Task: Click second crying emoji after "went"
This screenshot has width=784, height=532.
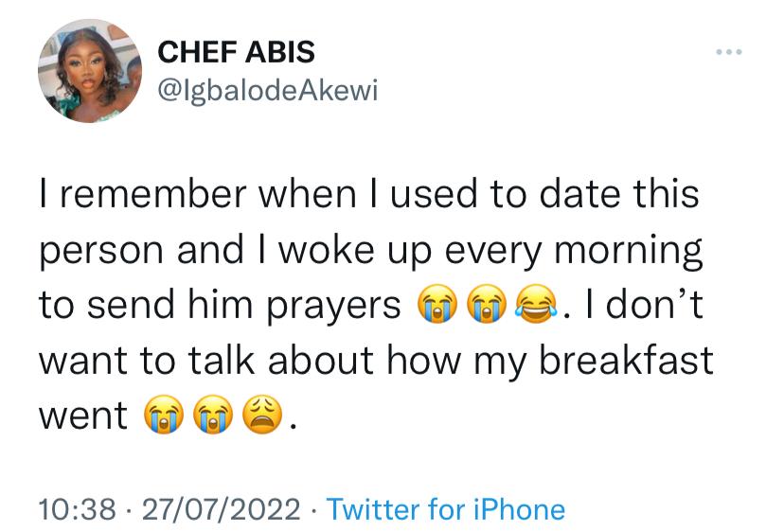Action: click(x=213, y=415)
